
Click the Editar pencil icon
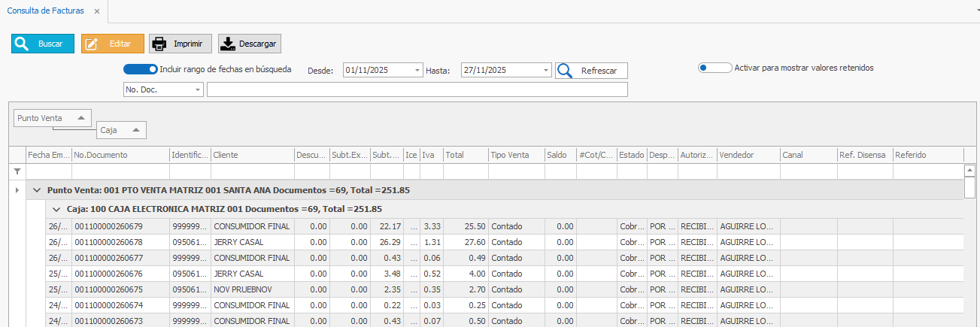coord(92,44)
